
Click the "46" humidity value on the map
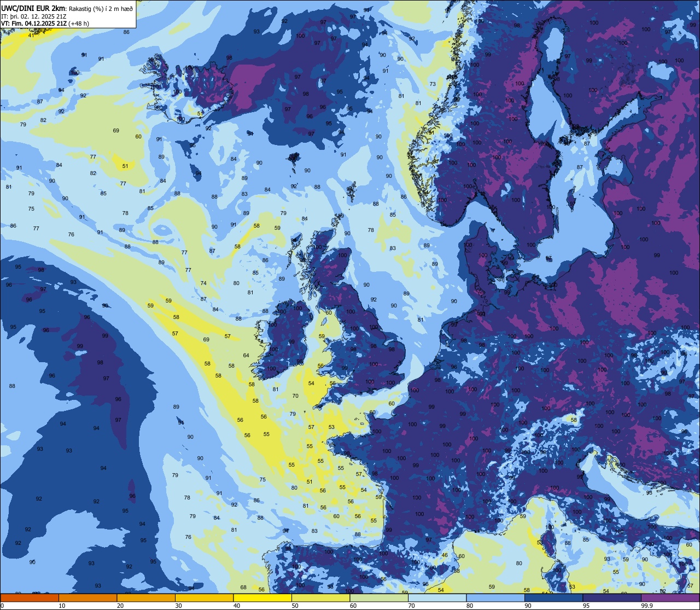click(x=445, y=555)
